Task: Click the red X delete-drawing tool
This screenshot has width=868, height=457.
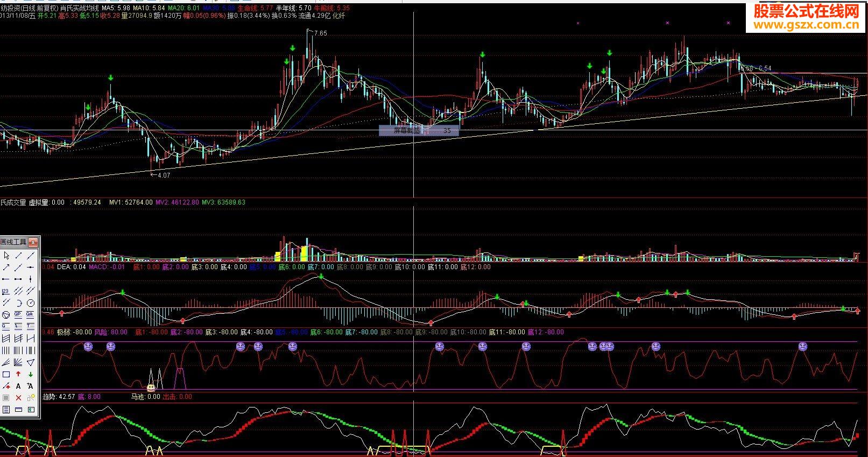Action: [18, 397]
